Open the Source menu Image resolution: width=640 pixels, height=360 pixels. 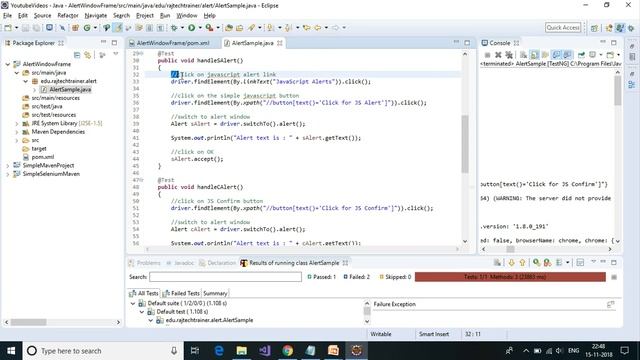point(42,16)
